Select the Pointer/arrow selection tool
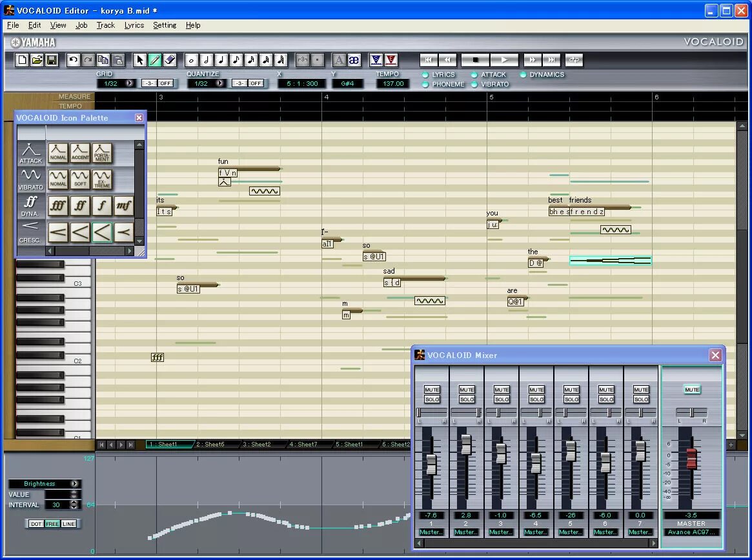The image size is (752, 560). [x=139, y=60]
